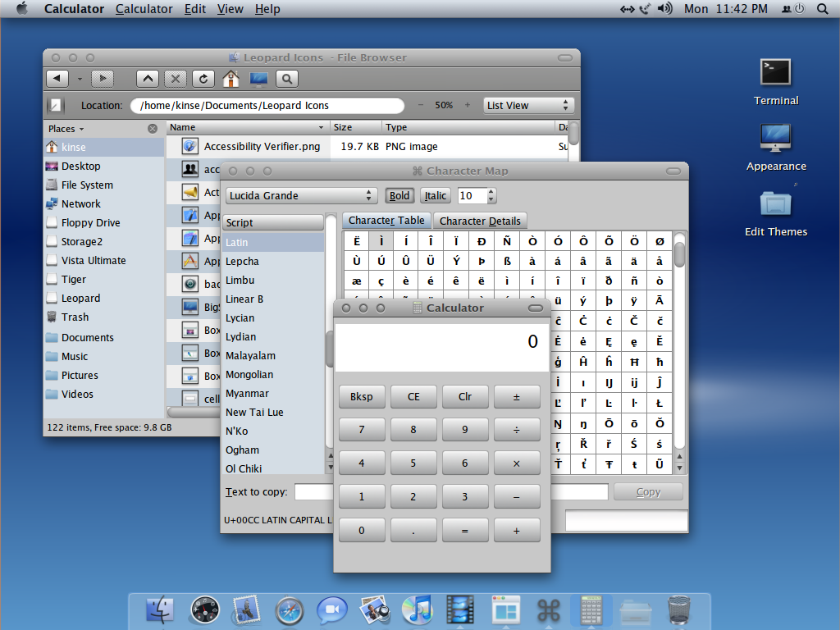
Task: Open Home folder icon in toolbar
Action: [231, 79]
